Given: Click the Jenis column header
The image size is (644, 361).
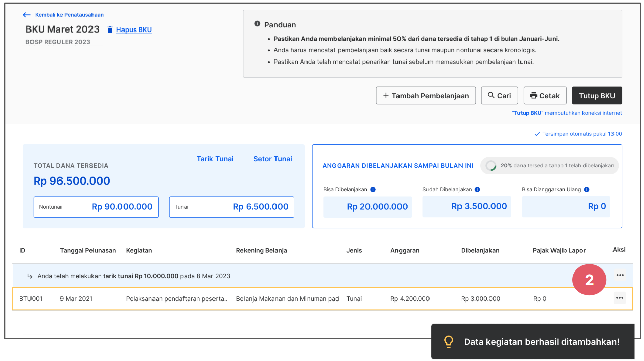Looking at the screenshot, I should tap(354, 250).
